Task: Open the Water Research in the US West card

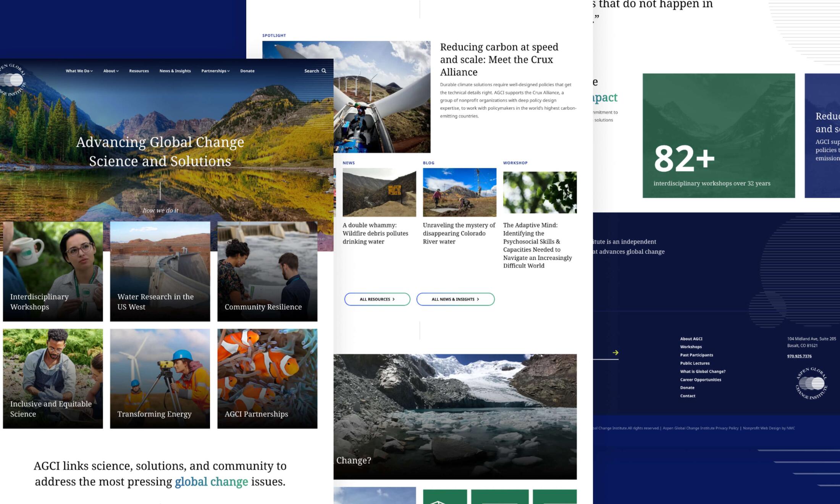Action: click(x=160, y=271)
